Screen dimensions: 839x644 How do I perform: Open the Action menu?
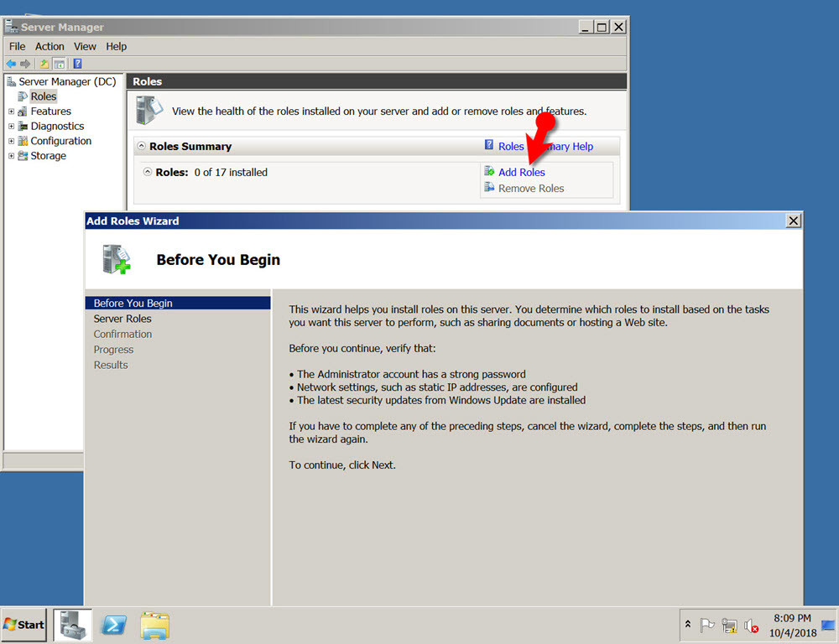click(x=50, y=46)
